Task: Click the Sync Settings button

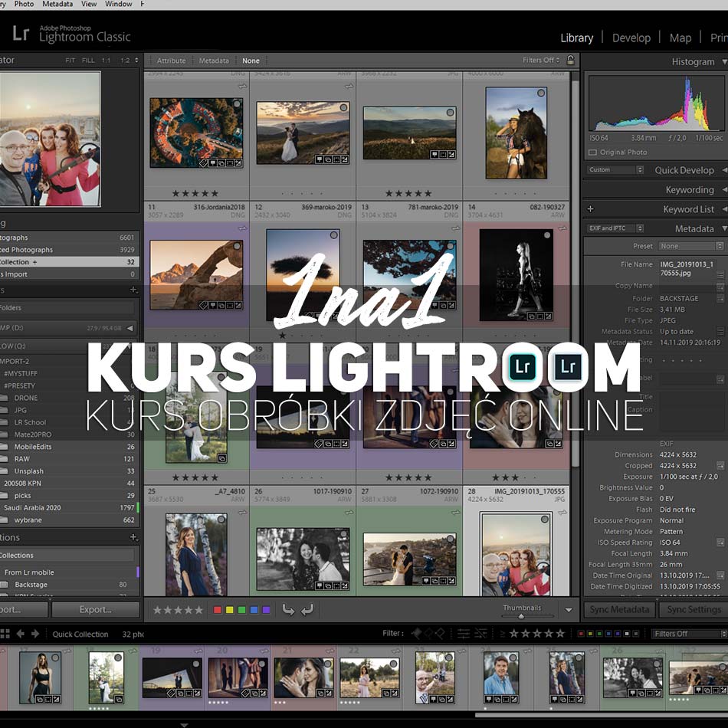Action: point(694,610)
